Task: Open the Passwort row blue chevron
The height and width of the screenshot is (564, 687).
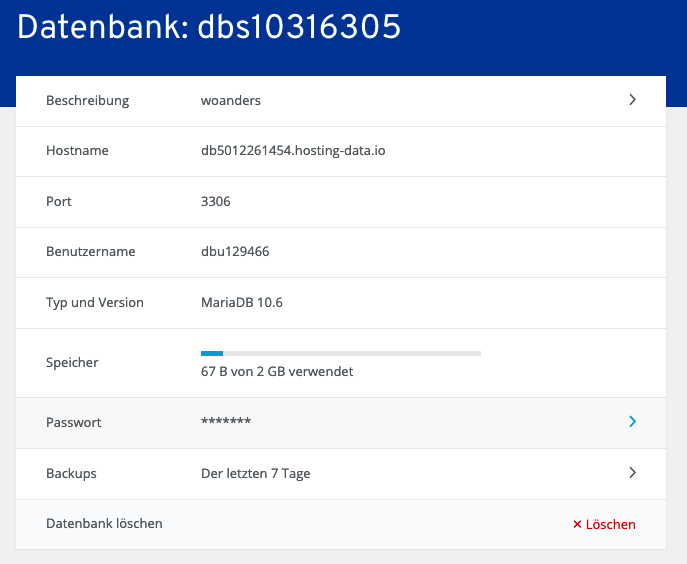Action: [632, 422]
